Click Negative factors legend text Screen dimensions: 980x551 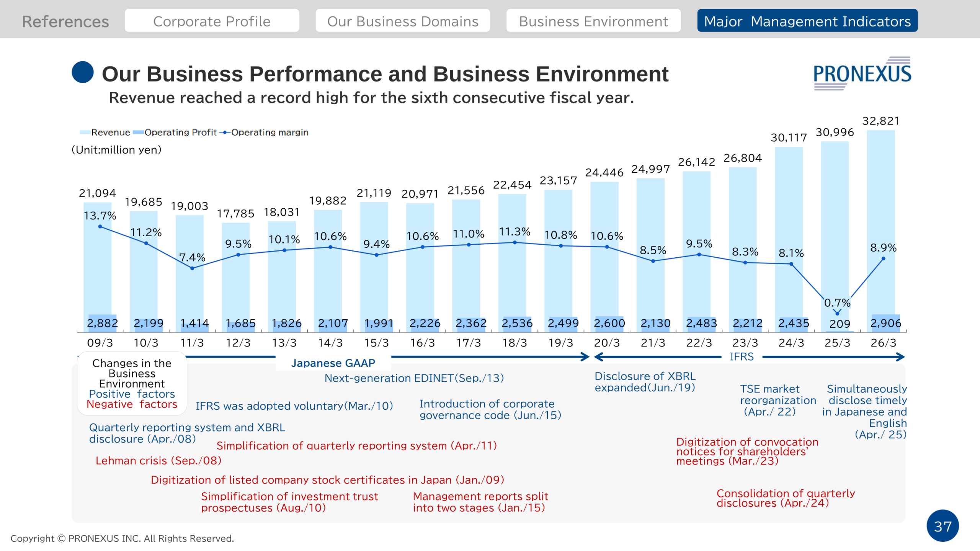pyautogui.click(x=132, y=404)
